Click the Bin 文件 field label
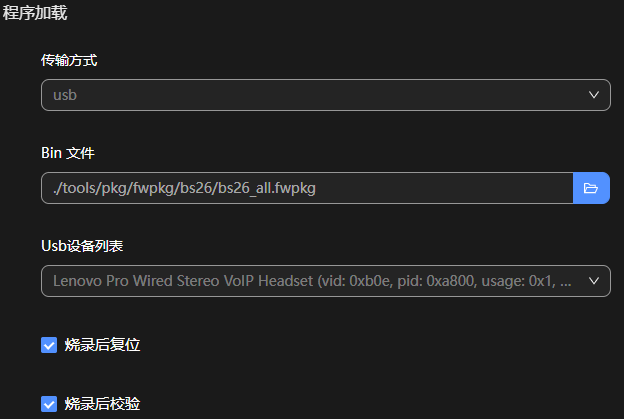Viewport: 624px width, 419px height. (67, 153)
